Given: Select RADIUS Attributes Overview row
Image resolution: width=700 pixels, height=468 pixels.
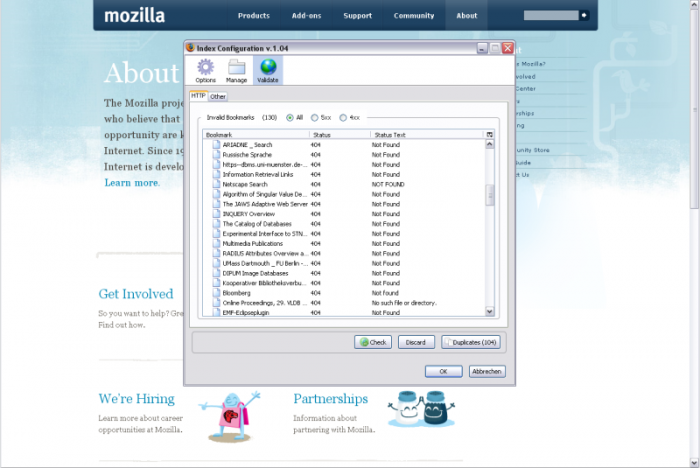Looking at the screenshot, I should tap(344, 253).
